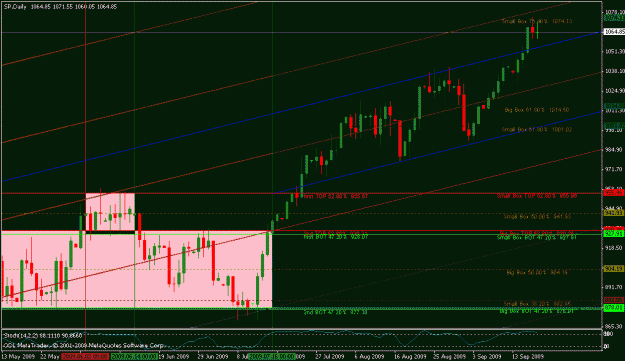
Task: Click the 'first TOP 52.80%' red label
Action: point(336,196)
